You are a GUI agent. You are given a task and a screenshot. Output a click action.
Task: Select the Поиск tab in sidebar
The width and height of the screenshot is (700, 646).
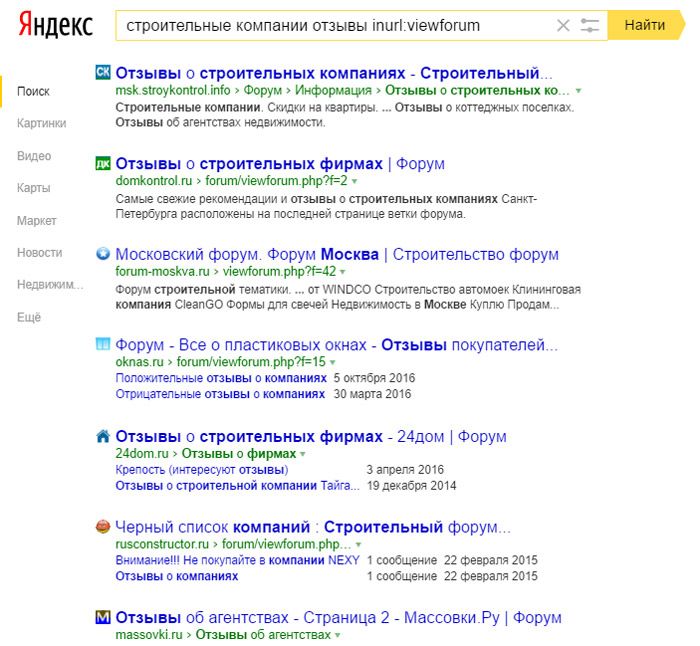33,92
